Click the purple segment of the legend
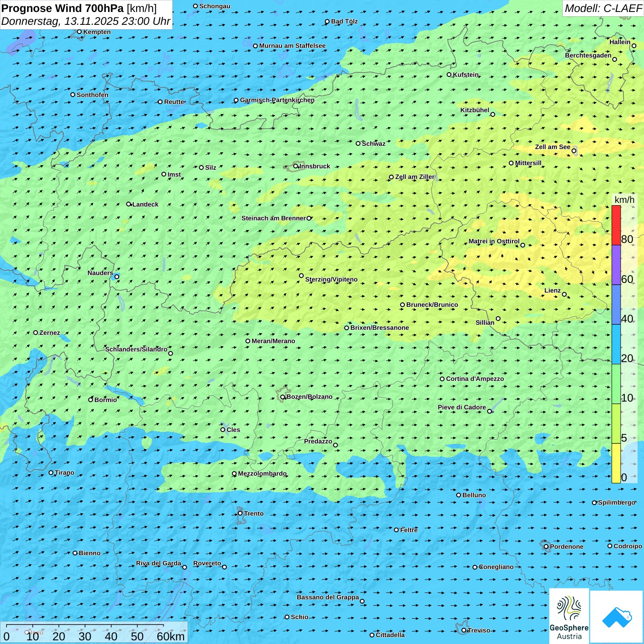Image resolution: width=644 pixels, height=644 pixels. click(x=616, y=265)
